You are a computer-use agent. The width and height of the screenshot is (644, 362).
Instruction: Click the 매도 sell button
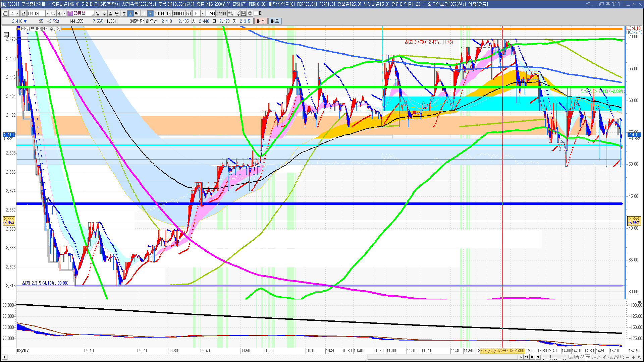(x=275, y=21)
